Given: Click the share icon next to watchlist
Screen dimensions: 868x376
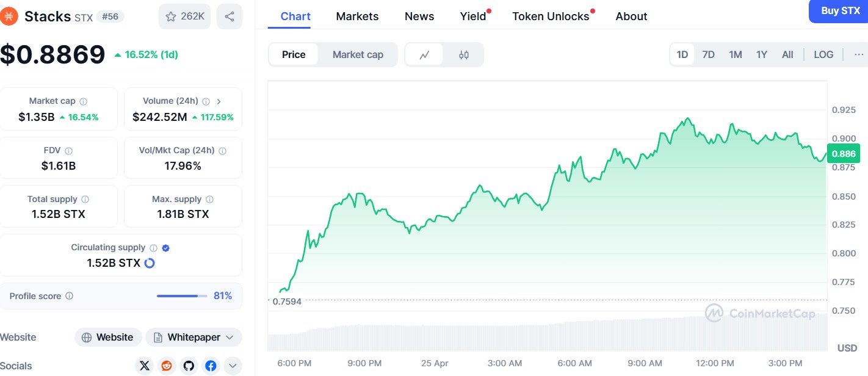Looking at the screenshot, I should [x=230, y=16].
